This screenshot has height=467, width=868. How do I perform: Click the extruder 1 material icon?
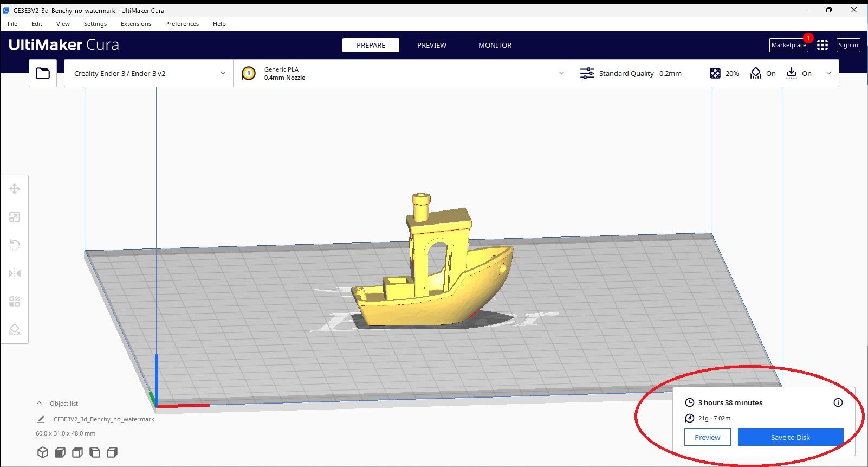point(249,73)
